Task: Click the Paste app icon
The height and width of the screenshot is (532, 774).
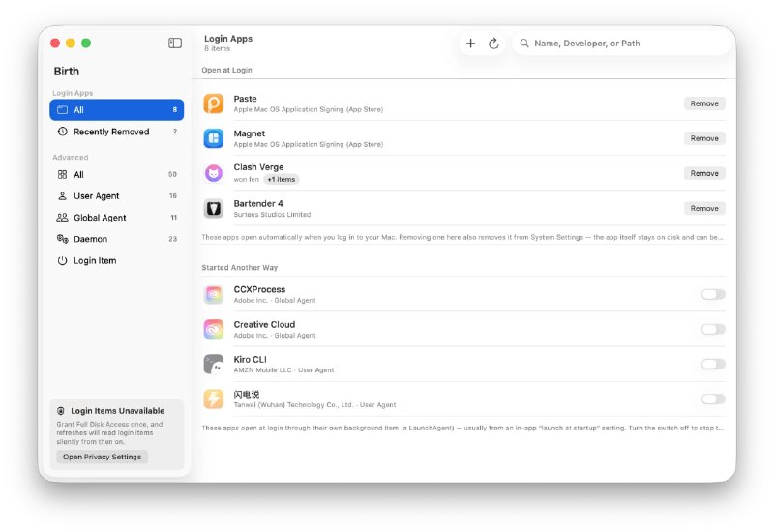Action: pos(213,103)
